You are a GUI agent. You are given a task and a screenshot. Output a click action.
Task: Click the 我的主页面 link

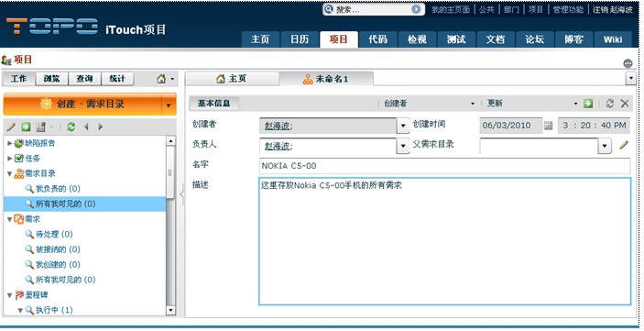451,9
